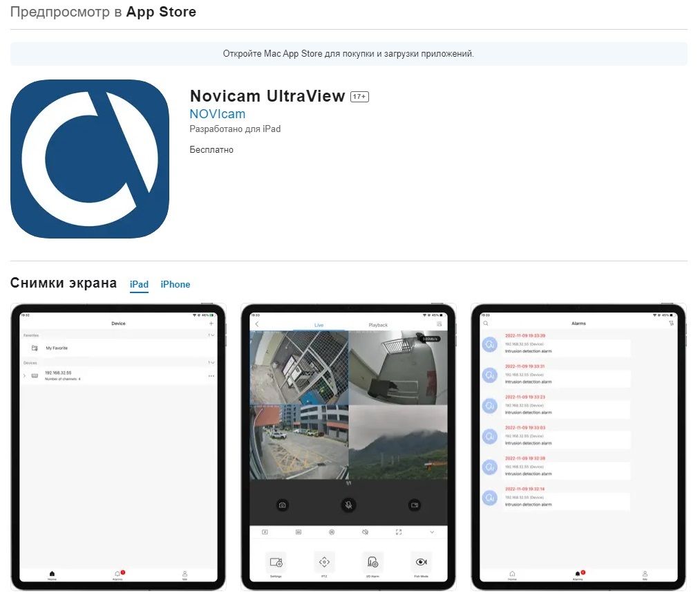
Task: Toggle the Fish Mode eye icon
Action: point(421,562)
